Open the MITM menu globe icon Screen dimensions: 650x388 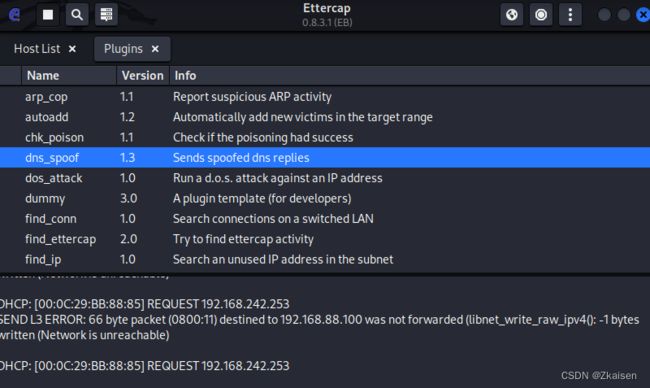pos(512,15)
